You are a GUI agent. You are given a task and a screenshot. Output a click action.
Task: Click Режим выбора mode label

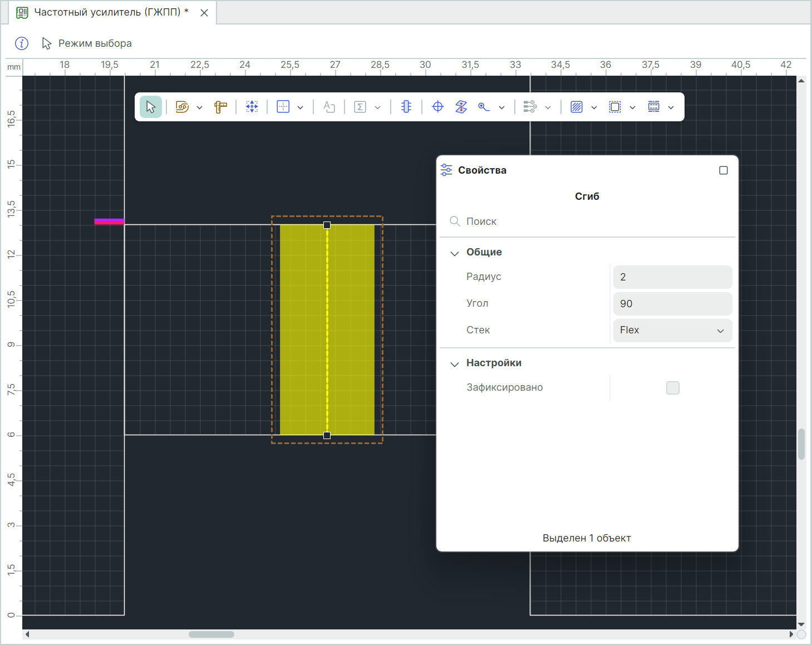click(95, 43)
